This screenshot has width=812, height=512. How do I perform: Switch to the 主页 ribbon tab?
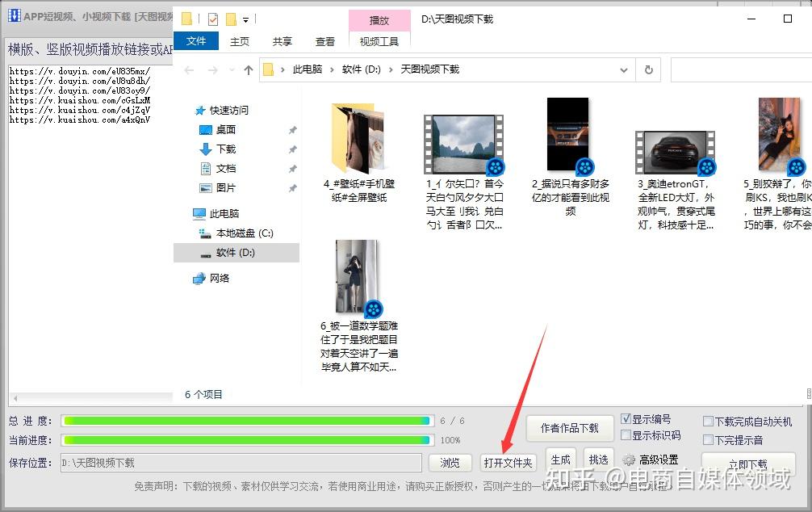coord(240,41)
